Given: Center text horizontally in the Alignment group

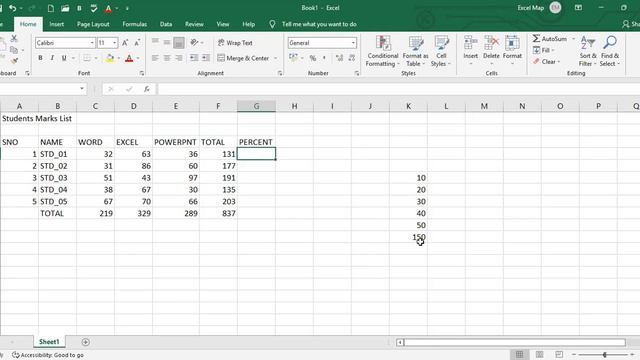Looking at the screenshot, I should tap(167, 58).
